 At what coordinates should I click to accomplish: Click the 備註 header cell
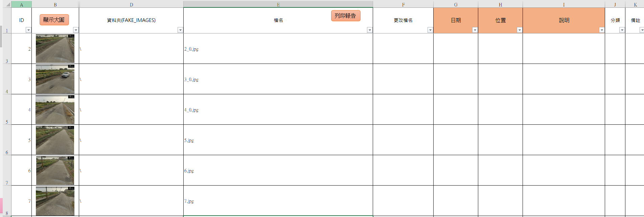tap(635, 20)
